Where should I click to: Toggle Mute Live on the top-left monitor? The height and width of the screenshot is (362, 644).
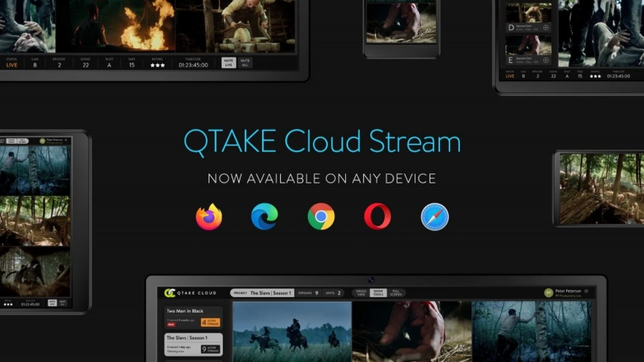click(229, 63)
